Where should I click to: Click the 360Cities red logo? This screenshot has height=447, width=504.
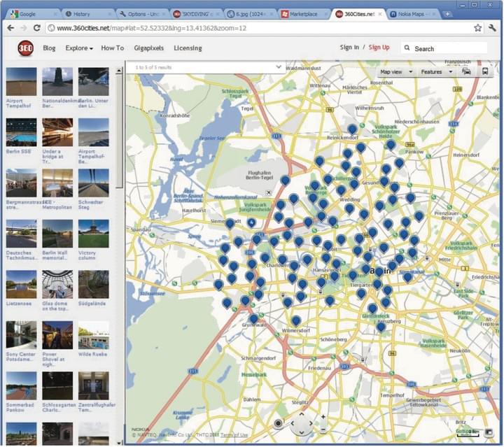tap(26, 48)
